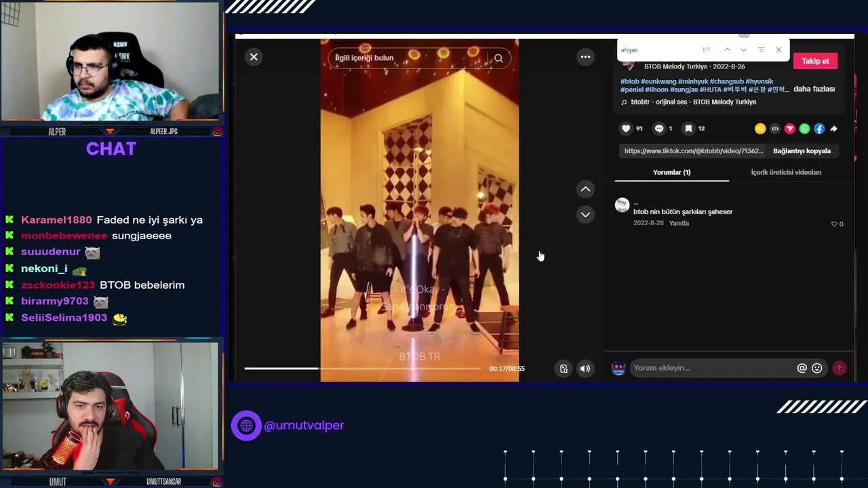
Task: Insert a mention with @ icon
Action: click(x=802, y=368)
